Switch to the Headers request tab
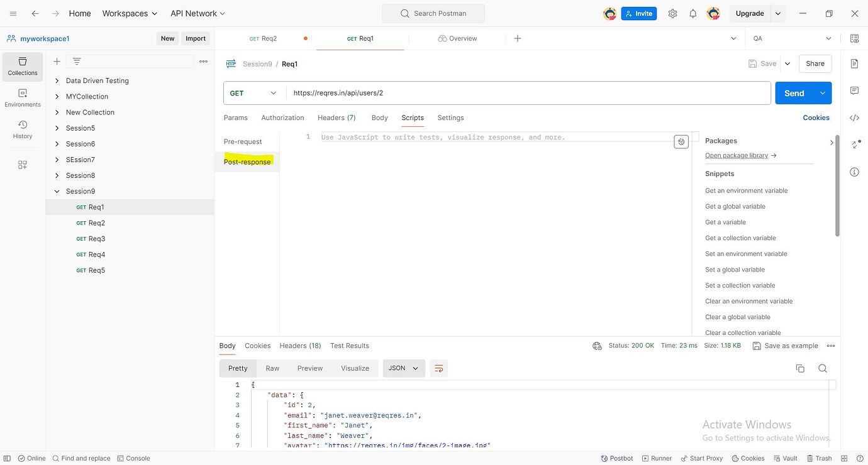 tap(337, 118)
